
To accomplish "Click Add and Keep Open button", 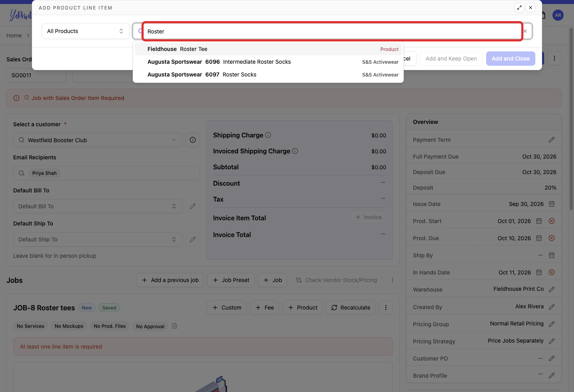I will (451, 59).
